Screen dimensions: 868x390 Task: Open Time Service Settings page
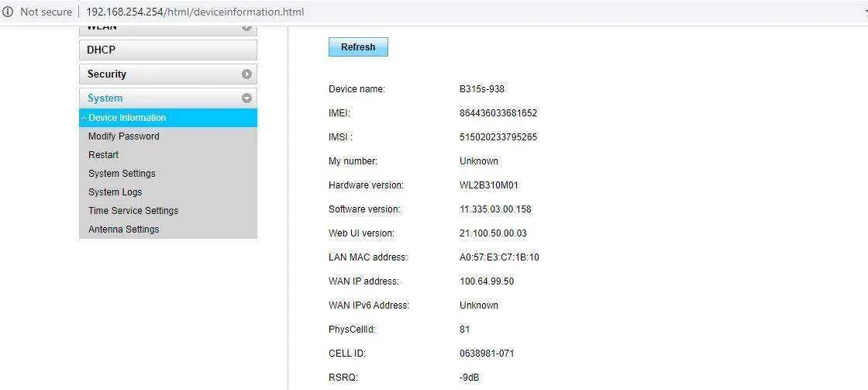(133, 211)
